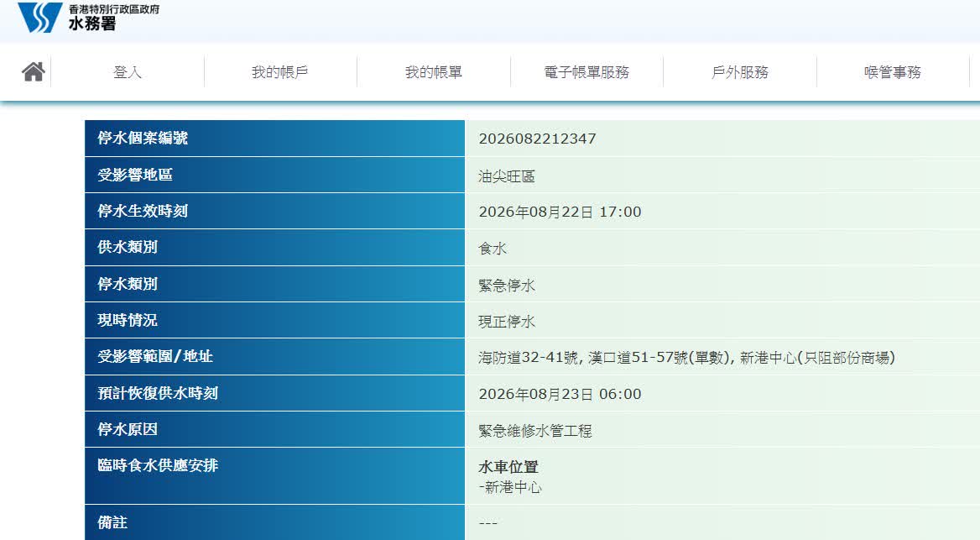
Task: Select the 受影響範圍/地址 row label
Action: point(155,356)
